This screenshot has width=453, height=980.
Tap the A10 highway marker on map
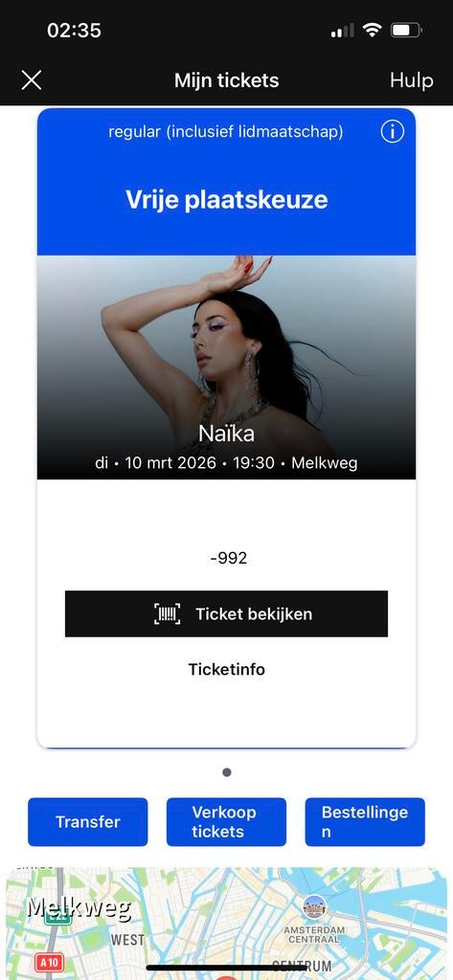[x=50, y=962]
